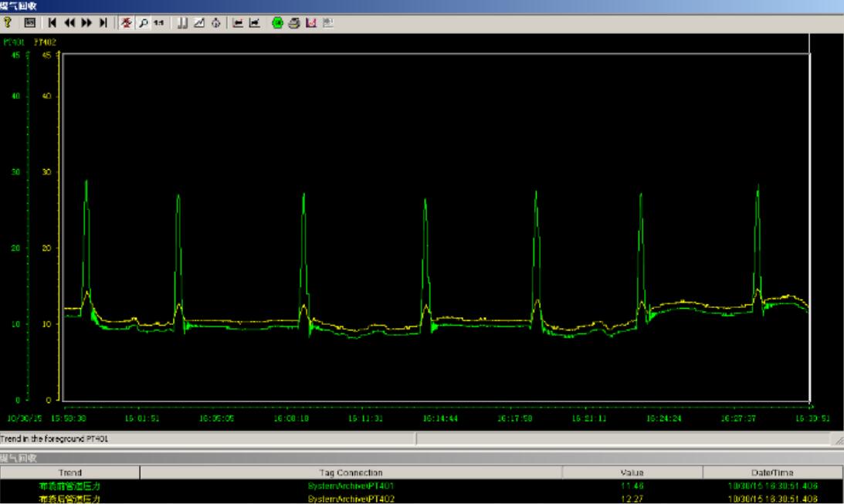This screenshot has width=844, height=504.
Task: Step back to the previous data record
Action: [x=69, y=23]
